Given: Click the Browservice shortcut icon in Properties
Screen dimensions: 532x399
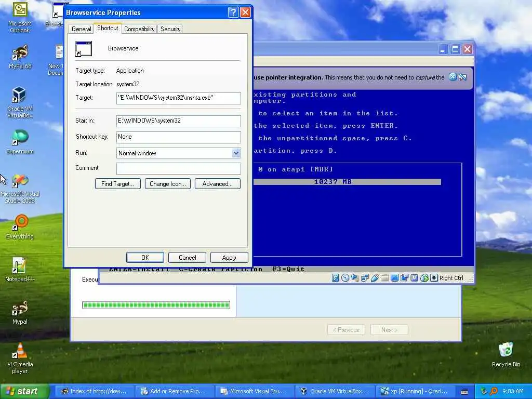Looking at the screenshot, I should click(x=84, y=49).
